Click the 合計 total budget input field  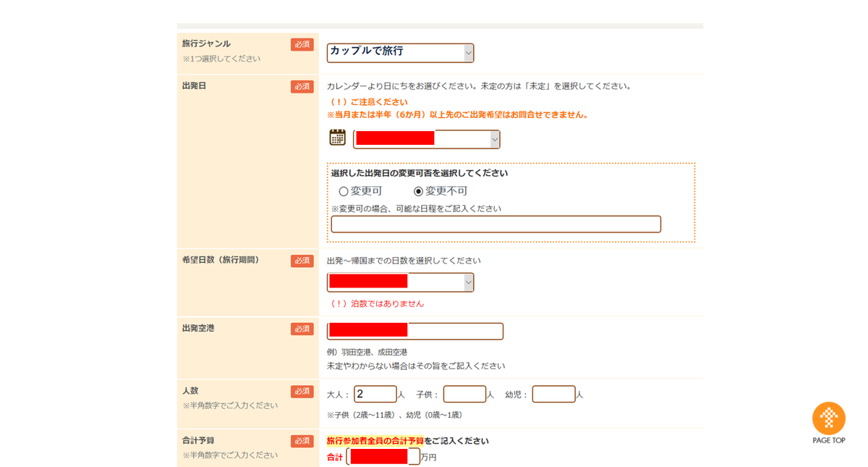tap(383, 456)
